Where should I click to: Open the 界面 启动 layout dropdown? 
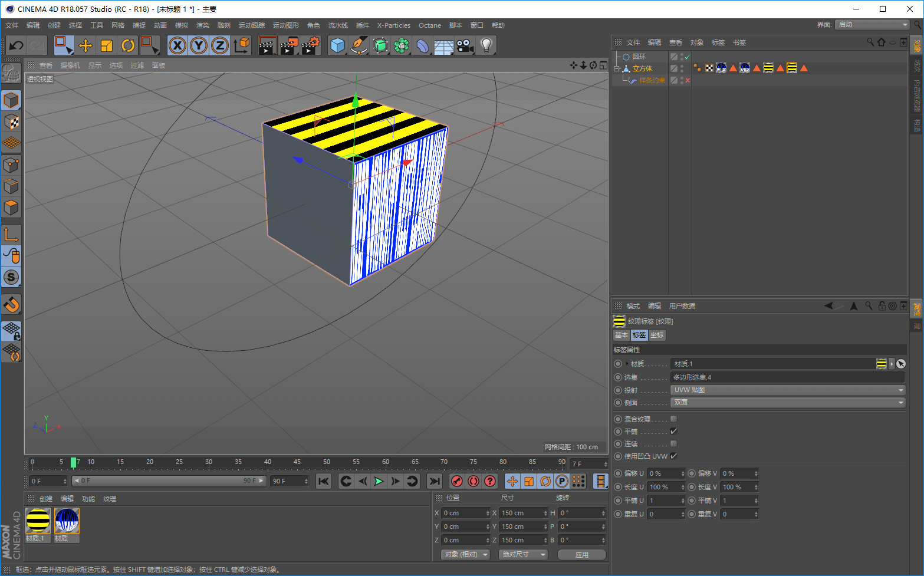(873, 25)
